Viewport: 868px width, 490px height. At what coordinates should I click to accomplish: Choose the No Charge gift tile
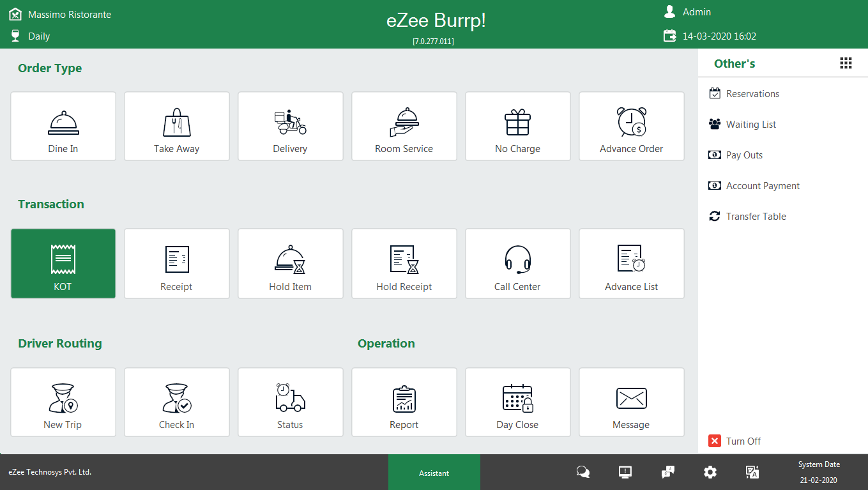tap(518, 126)
